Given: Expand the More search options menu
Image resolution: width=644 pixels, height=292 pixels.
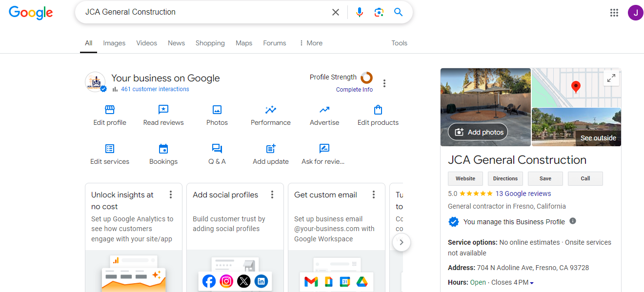Looking at the screenshot, I should tap(311, 43).
